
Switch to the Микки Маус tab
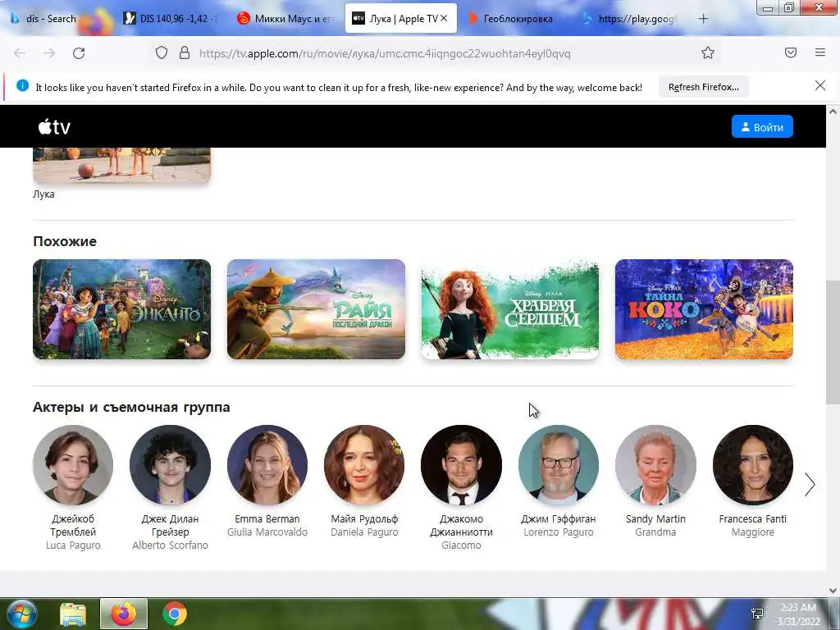(286, 19)
